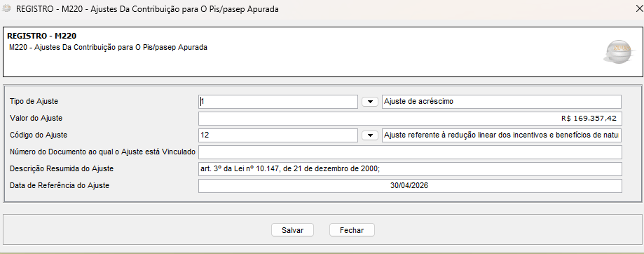This screenshot has height=254, width=644.
Task: Focus the Data de Referência do Ajuste field
Action: click(x=410, y=186)
